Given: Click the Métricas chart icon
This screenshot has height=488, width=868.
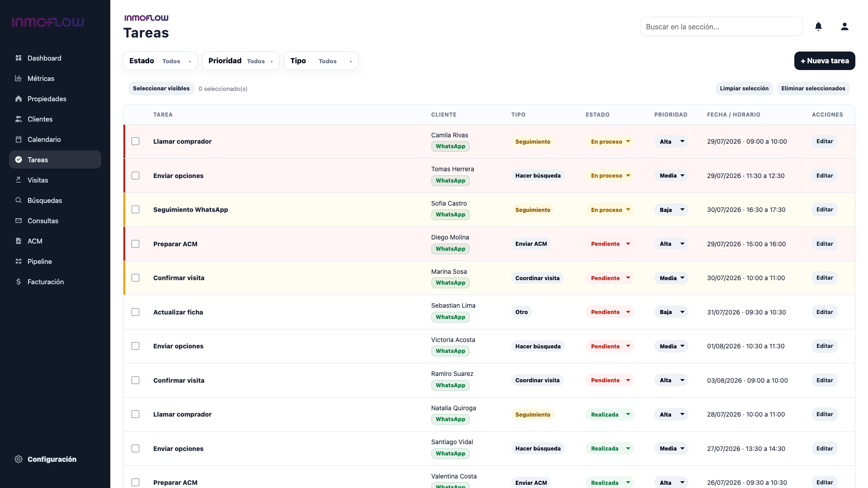Looking at the screenshot, I should click(19, 78).
